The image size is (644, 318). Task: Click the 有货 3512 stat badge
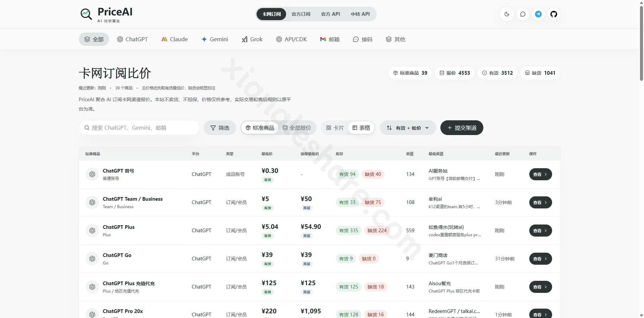tap(497, 73)
